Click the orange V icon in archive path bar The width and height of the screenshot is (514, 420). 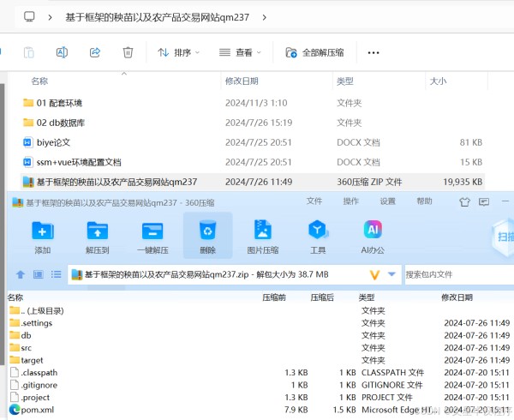374,275
